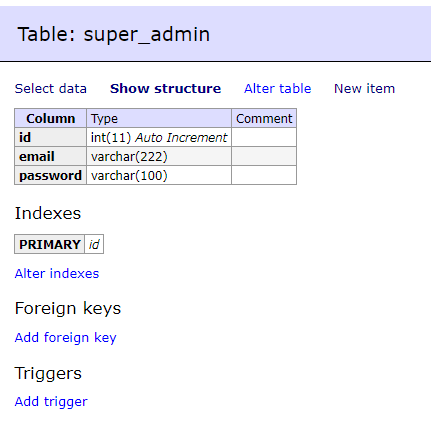The width and height of the screenshot is (433, 425).
Task: Click the varchar(222) type cell
Action: 159,156
